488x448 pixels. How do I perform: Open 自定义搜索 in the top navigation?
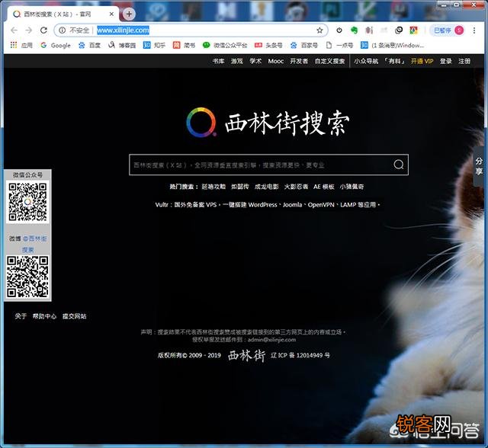point(329,61)
